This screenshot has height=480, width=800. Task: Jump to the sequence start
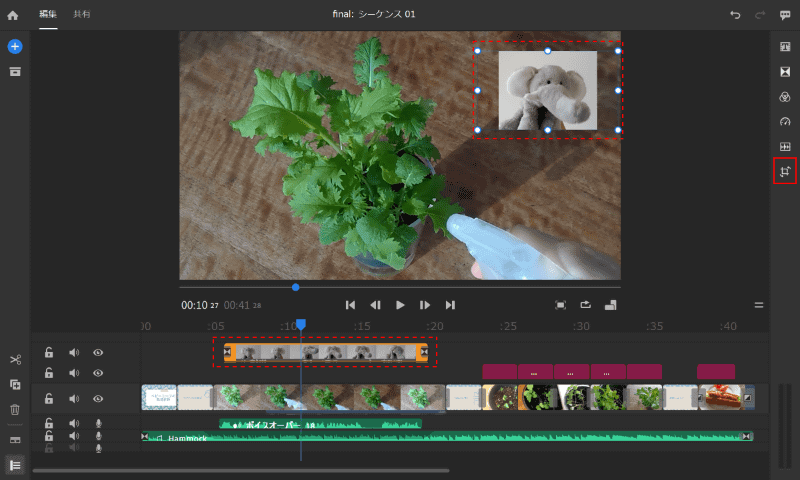click(350, 305)
